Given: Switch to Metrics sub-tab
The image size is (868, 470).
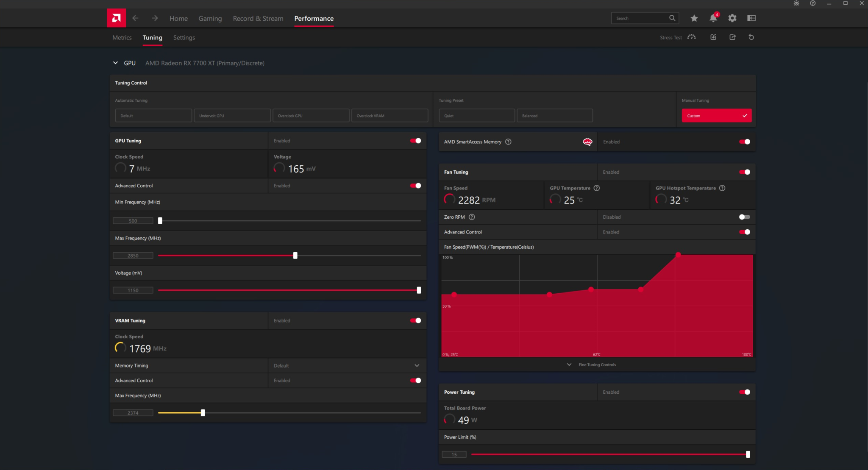Looking at the screenshot, I should [x=122, y=37].
